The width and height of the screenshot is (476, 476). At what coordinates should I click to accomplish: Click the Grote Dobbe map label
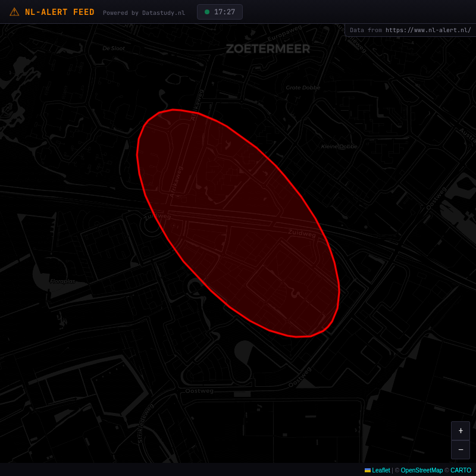303,87
